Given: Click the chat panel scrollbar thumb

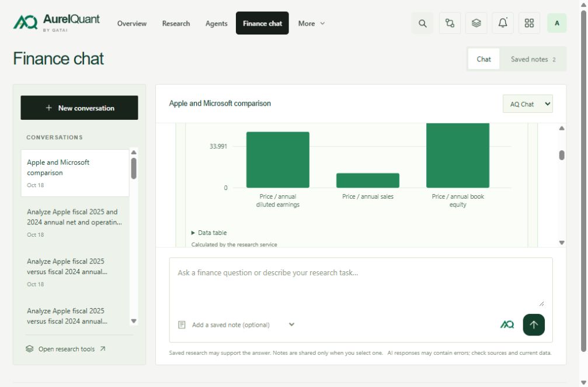Looking at the screenshot, I should (x=562, y=155).
